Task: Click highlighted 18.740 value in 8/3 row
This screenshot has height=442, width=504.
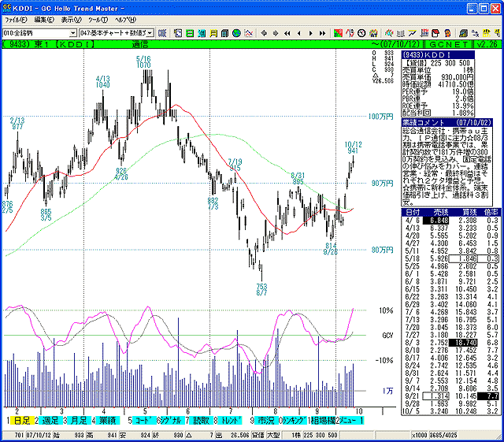Action: pos(464,343)
